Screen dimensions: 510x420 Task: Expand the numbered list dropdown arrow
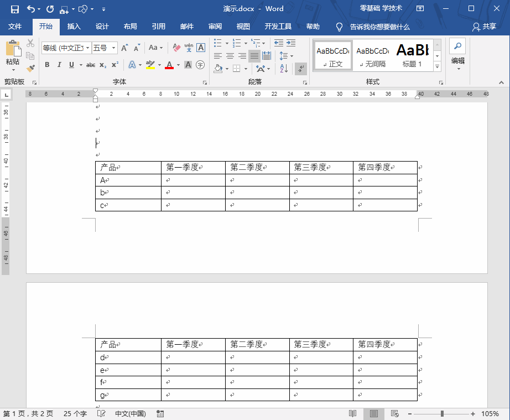point(246,43)
